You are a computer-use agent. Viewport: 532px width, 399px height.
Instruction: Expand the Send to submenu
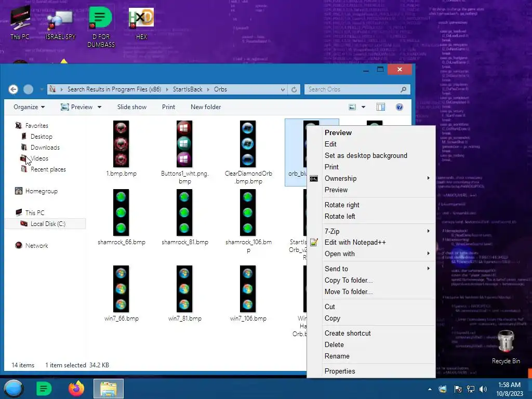371,269
